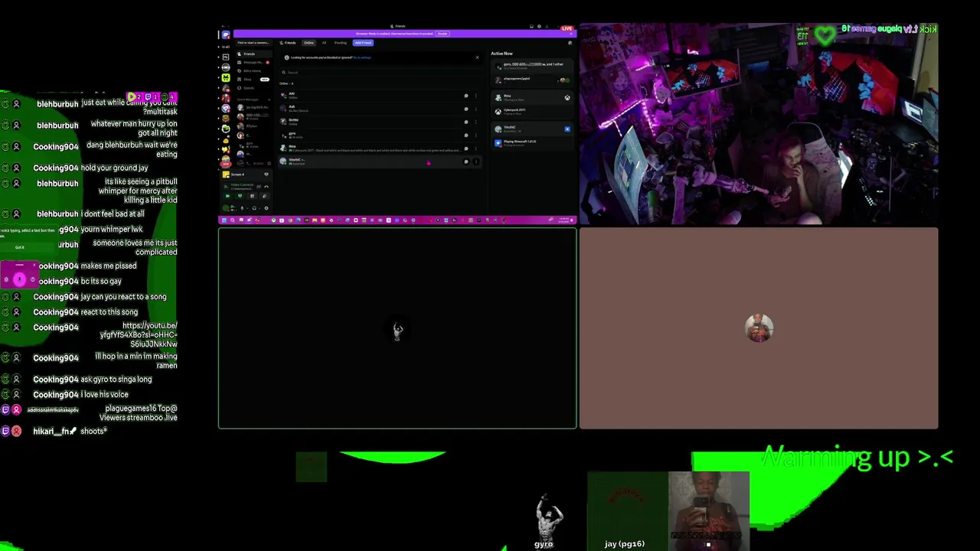Open more options for AKi

[x=476, y=96]
